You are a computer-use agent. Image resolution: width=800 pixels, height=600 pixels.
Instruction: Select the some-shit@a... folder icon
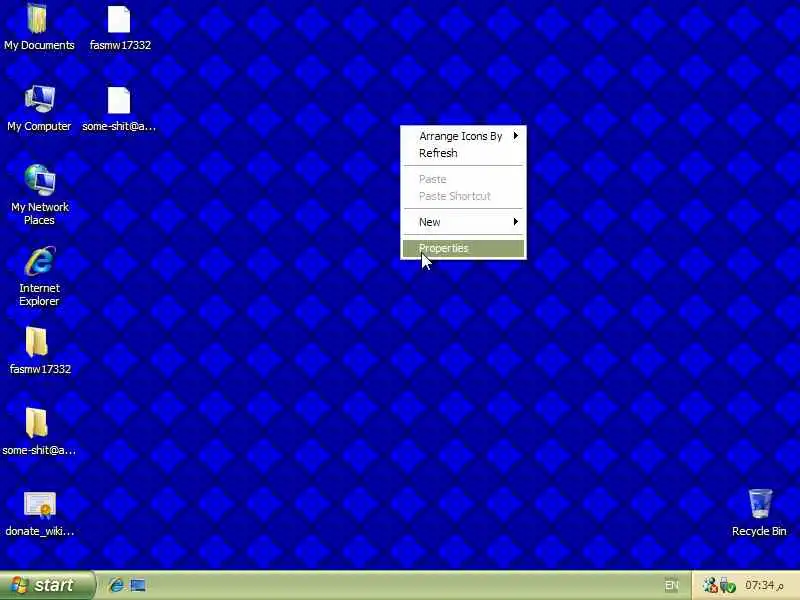(x=37, y=423)
